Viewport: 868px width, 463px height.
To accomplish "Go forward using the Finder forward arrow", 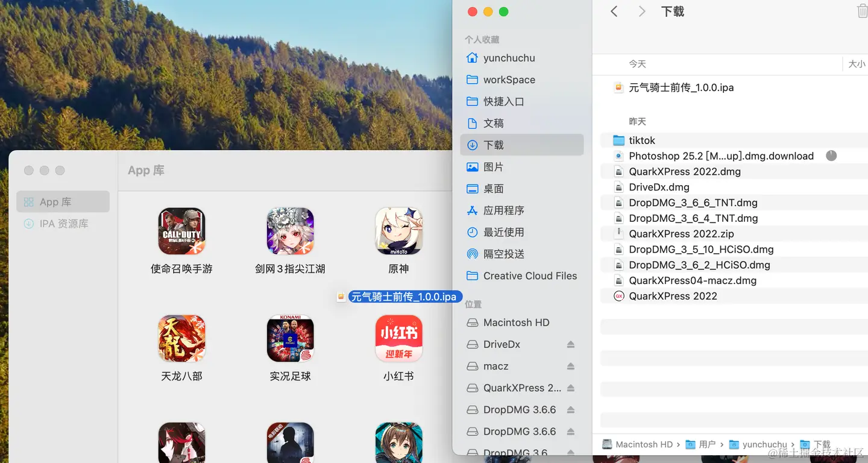I will [642, 11].
